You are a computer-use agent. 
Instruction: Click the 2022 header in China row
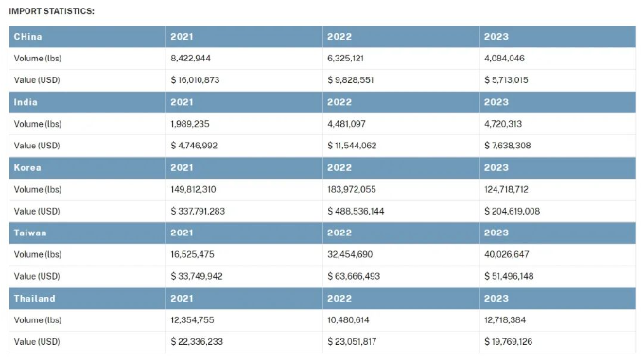click(339, 37)
